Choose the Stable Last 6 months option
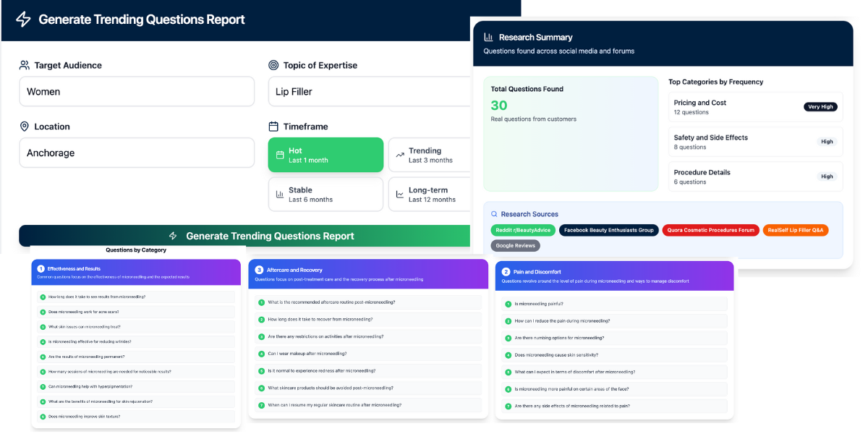The image size is (868, 434). [325, 195]
